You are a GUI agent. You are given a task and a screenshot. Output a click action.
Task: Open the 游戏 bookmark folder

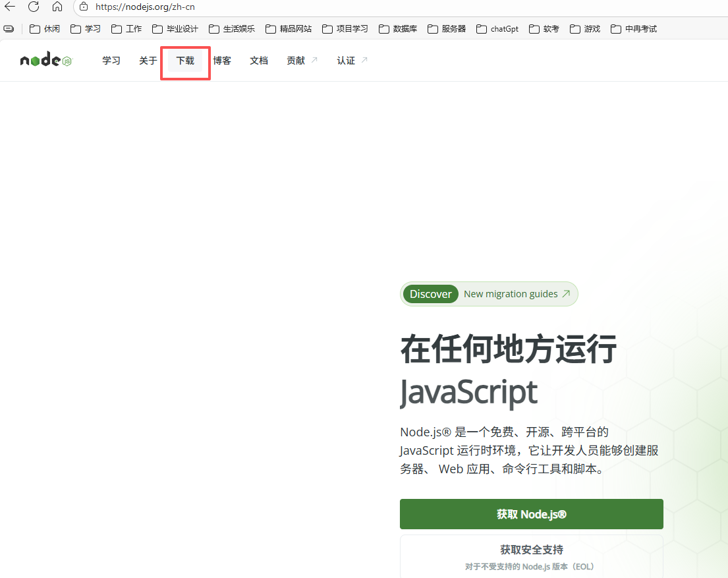(585, 29)
